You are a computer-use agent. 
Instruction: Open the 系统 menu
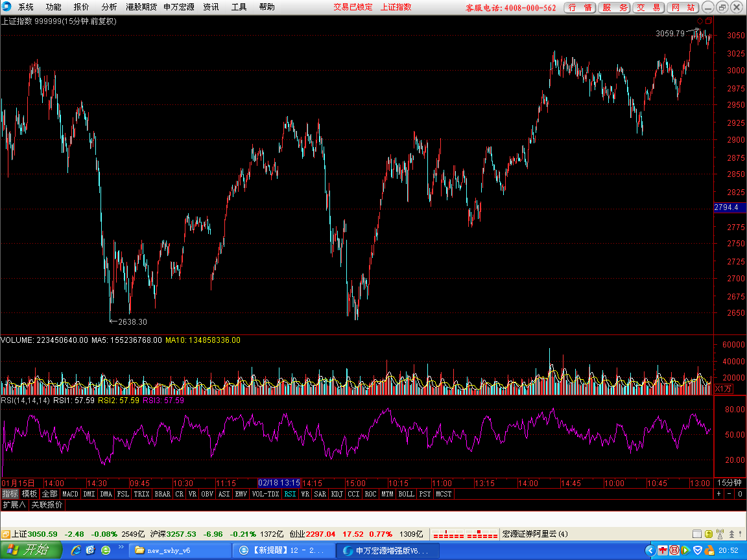(26, 7)
